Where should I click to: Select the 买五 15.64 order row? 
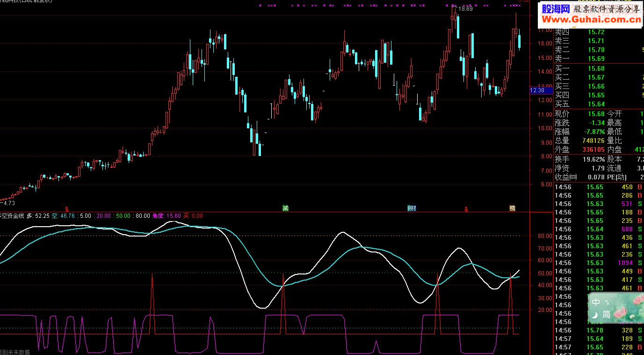click(599, 104)
